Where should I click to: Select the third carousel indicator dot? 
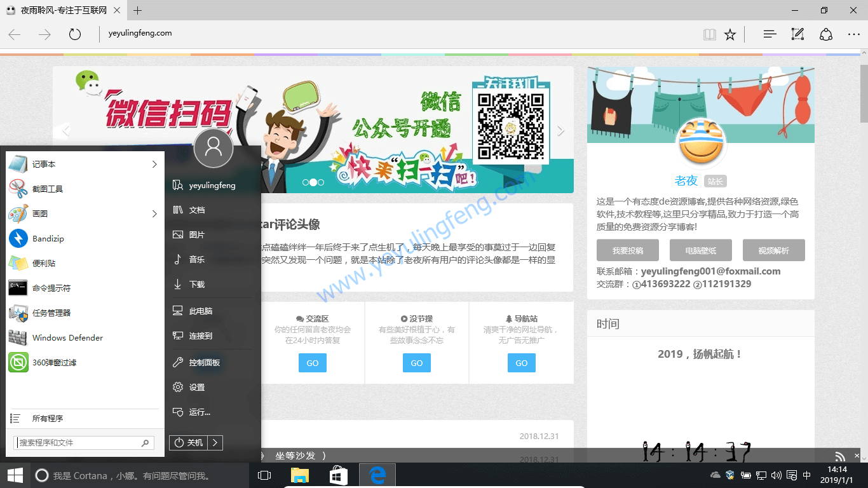[321, 182]
